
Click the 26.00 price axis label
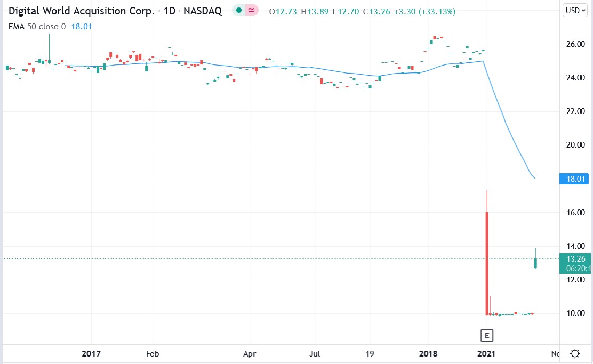[575, 44]
